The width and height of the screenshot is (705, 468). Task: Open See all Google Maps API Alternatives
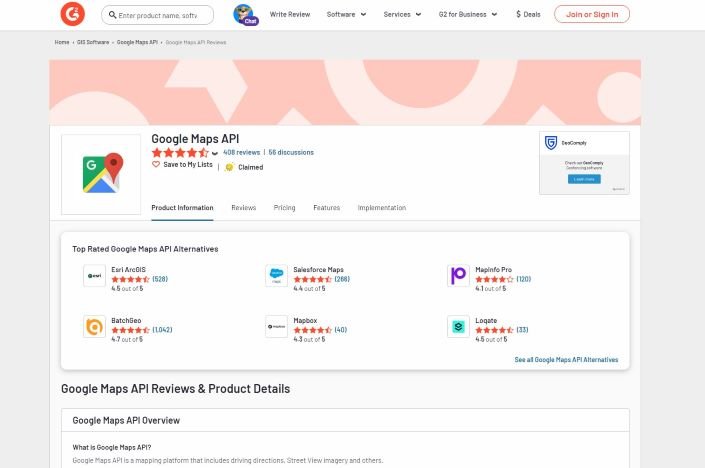point(567,360)
